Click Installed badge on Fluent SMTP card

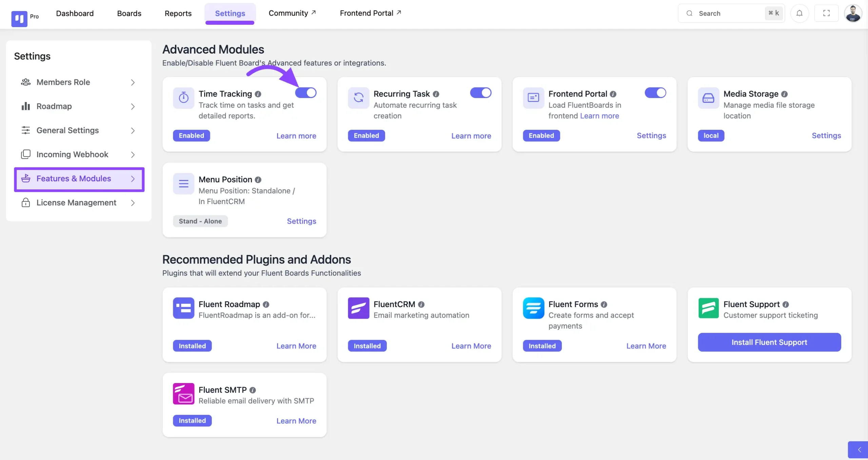192,421
